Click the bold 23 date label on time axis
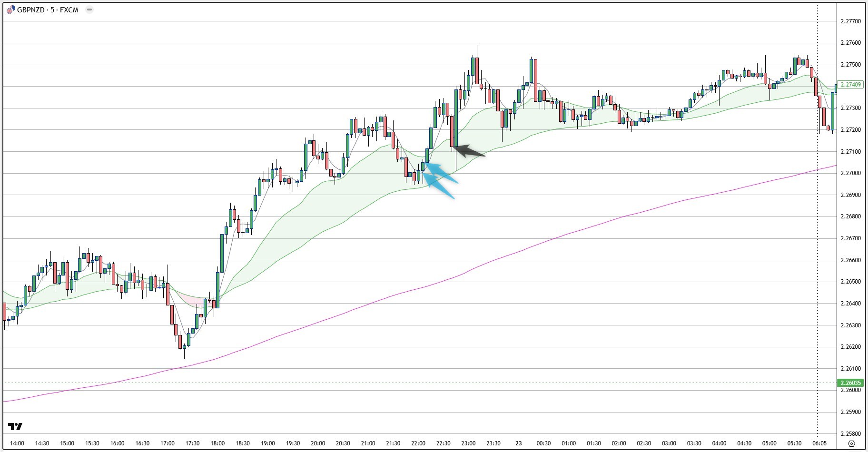The width and height of the screenshot is (868, 452). tap(518, 443)
